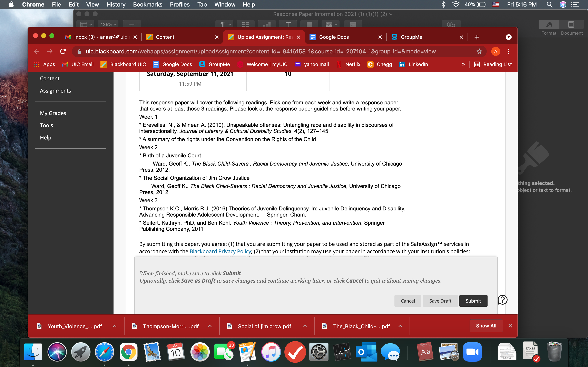Open a new Chrome tab with the plus button
The image size is (588, 367).
pos(477,37)
